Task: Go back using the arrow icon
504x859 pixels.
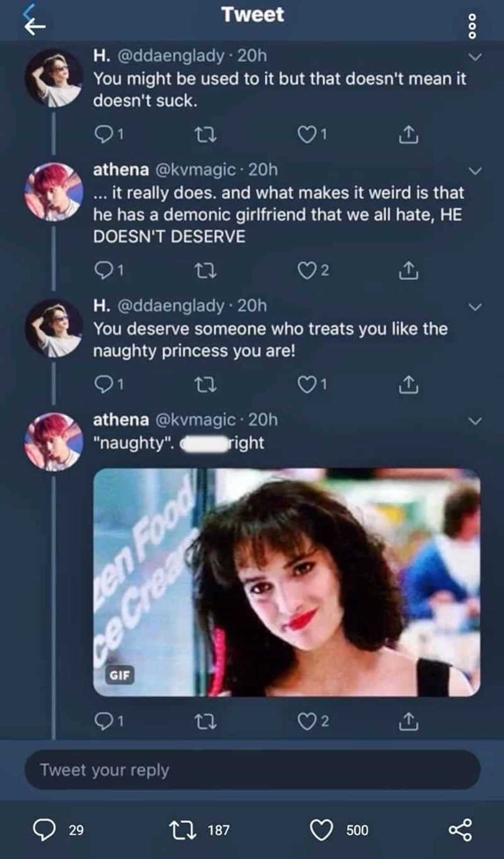Action: [35, 26]
